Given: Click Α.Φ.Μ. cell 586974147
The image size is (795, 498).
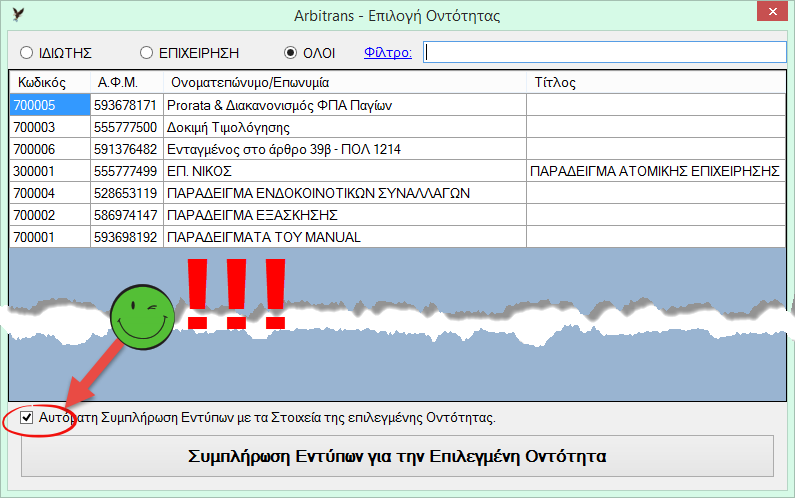Looking at the screenshot, I should (x=127, y=216).
